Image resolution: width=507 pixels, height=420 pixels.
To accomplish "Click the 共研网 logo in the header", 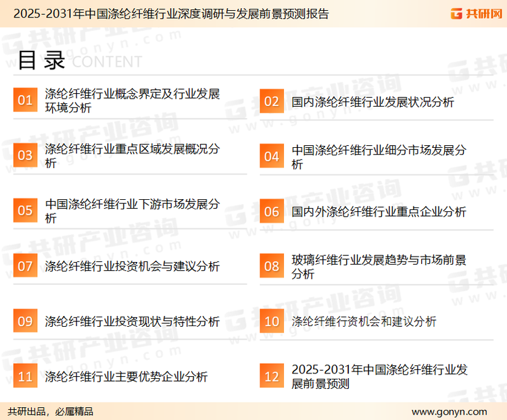I will pyautogui.click(x=477, y=14).
